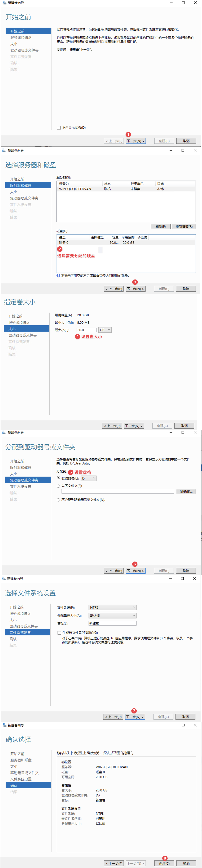Click the 重新扫描(R) button
Screen dimensions: 202x868
[x=184, y=226]
